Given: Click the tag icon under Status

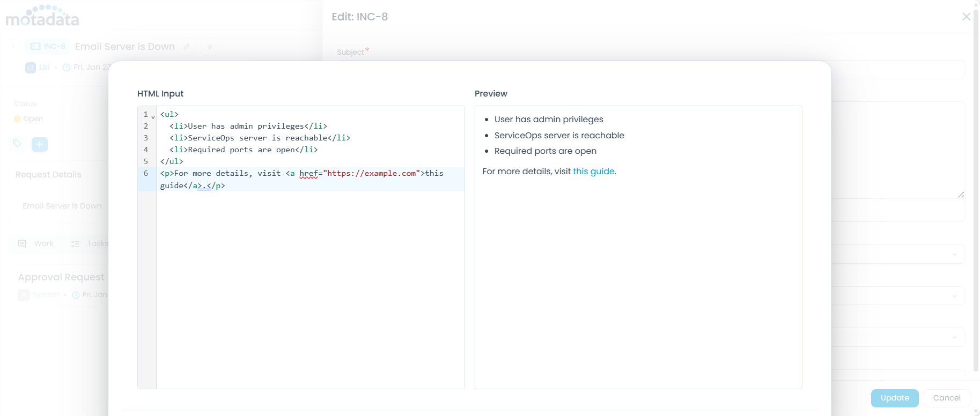Looking at the screenshot, I should point(17,144).
